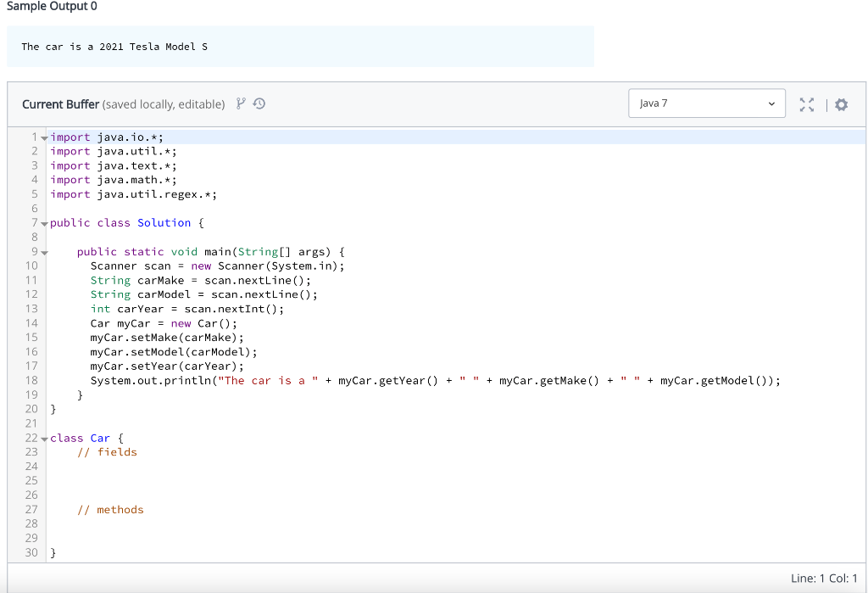Click the 'Scanner scan = new Scanner(System.in);' line
Image resolution: width=868 pixels, height=593 pixels.
(x=218, y=266)
